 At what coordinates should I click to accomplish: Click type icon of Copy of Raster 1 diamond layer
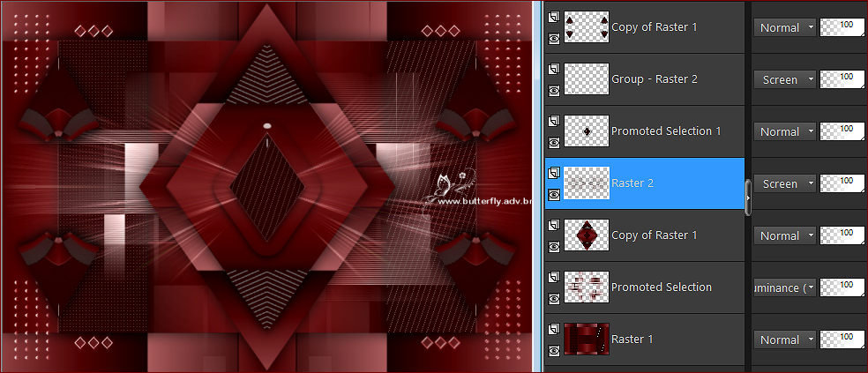554,225
